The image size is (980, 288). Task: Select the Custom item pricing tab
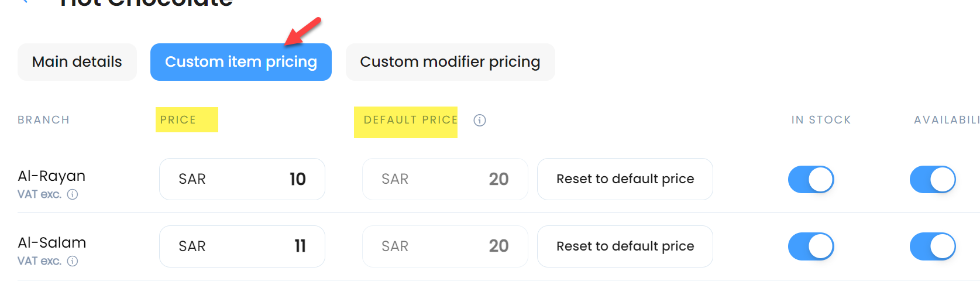pyautogui.click(x=241, y=62)
